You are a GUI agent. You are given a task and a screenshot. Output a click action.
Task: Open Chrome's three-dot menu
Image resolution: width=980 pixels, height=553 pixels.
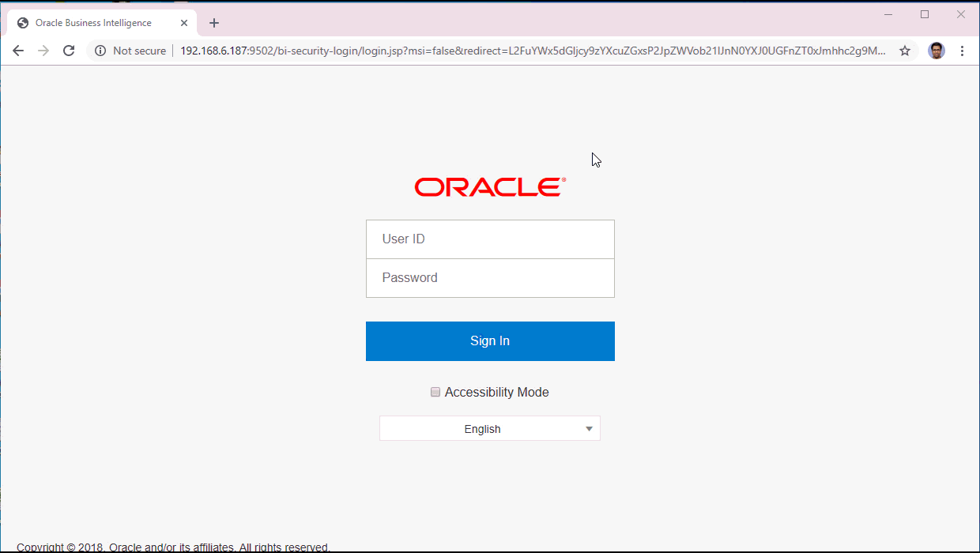click(x=962, y=51)
